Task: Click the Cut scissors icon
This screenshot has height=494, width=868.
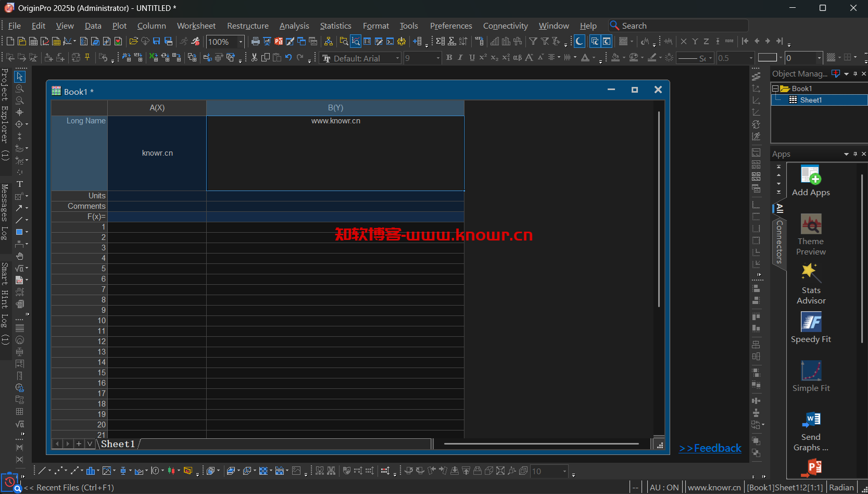Action: pos(254,57)
